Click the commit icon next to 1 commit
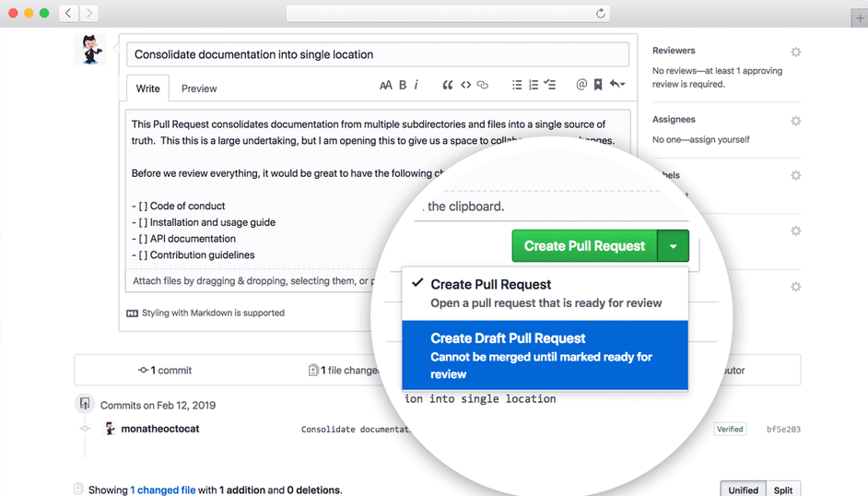The width and height of the screenshot is (868, 496). pos(143,370)
